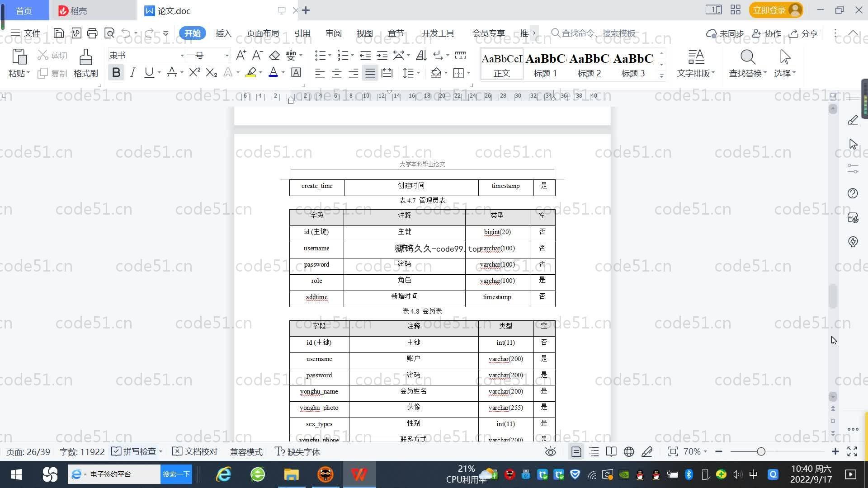Expand more ribbon tabs chevron
The image size is (868, 488).
534,33
